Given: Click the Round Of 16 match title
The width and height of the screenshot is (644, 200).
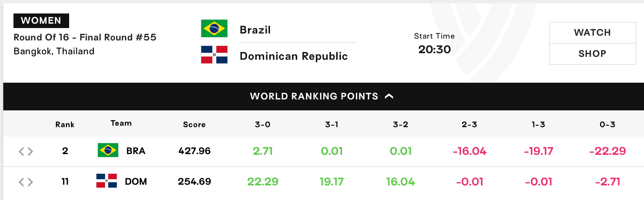Looking at the screenshot, I should [85, 37].
